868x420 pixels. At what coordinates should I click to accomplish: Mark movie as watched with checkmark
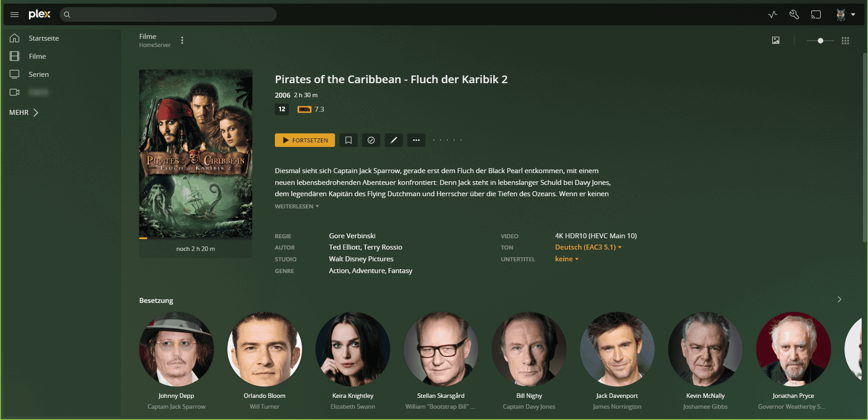click(371, 140)
